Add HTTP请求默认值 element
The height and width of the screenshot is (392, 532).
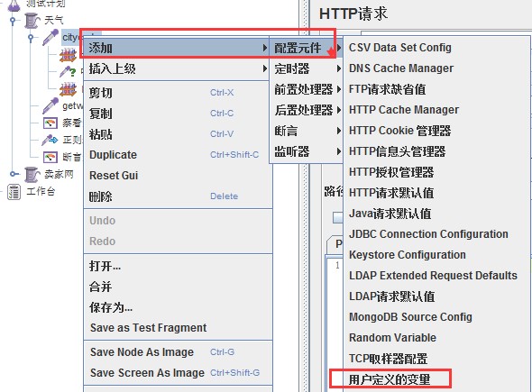tap(436, 193)
